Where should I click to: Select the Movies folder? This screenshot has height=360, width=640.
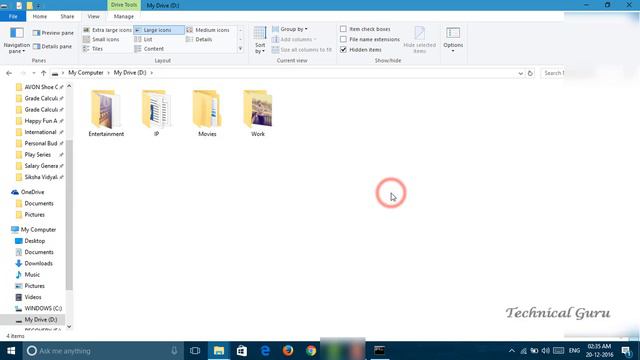click(207, 113)
